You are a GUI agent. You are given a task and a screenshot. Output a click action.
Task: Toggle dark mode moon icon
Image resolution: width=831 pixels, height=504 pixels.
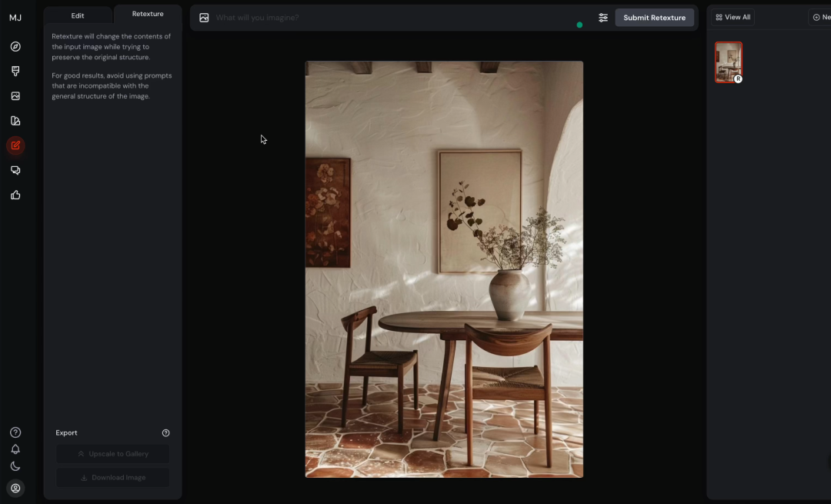coord(15,466)
